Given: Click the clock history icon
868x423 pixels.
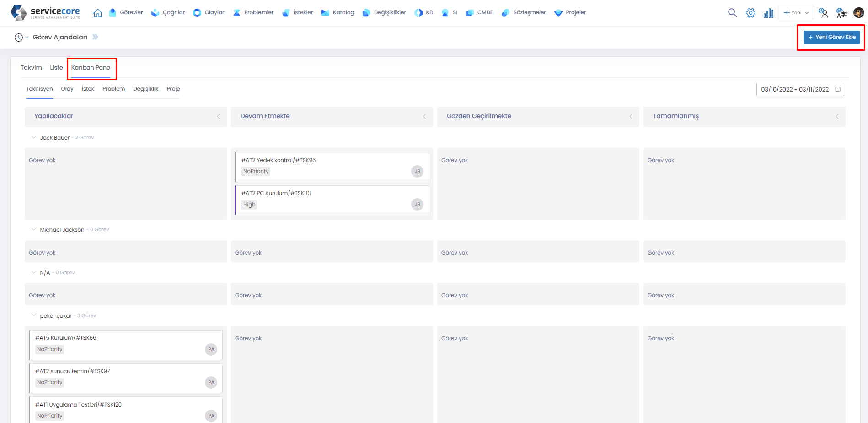Looking at the screenshot, I should coord(19,38).
